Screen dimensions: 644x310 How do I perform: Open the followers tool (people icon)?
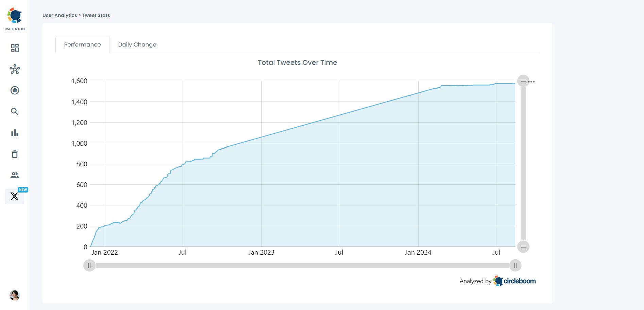click(14, 175)
